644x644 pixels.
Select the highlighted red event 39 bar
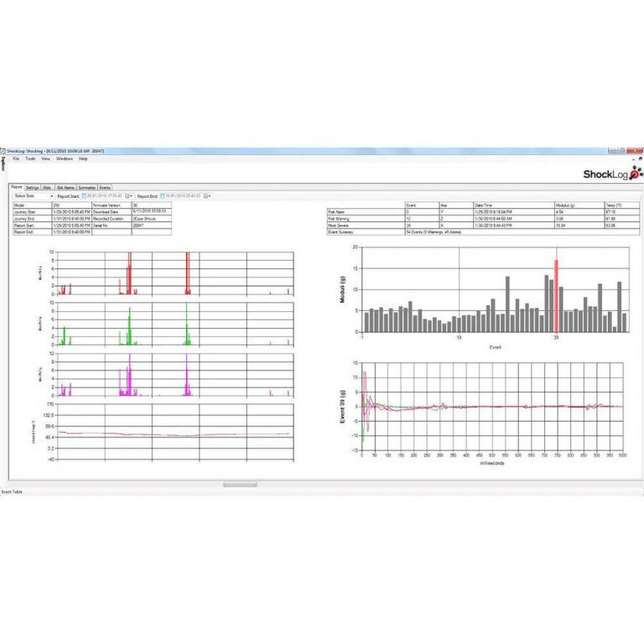(x=556, y=296)
